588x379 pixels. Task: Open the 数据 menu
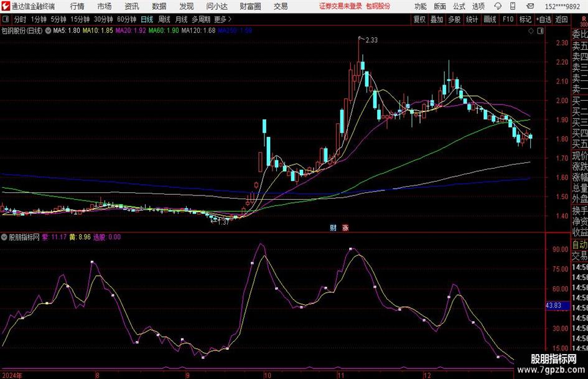(159, 6)
